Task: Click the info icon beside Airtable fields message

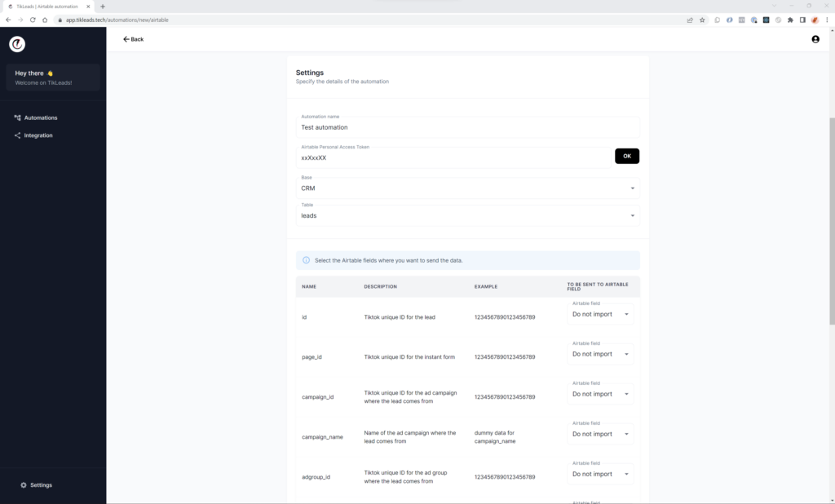Action: 305,260
